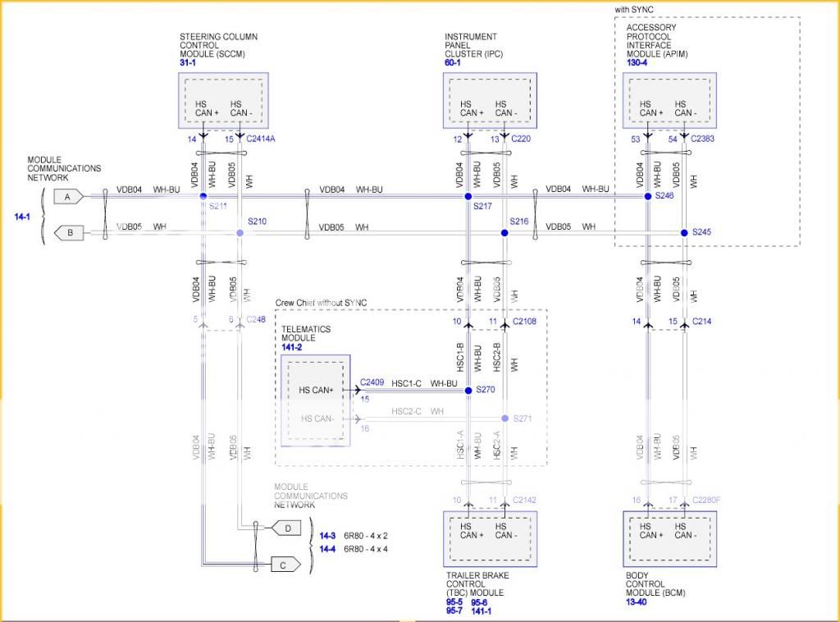Screen dimensions: 840x622
Task: Select splice S216 below the IPC module
Action: click(504, 232)
